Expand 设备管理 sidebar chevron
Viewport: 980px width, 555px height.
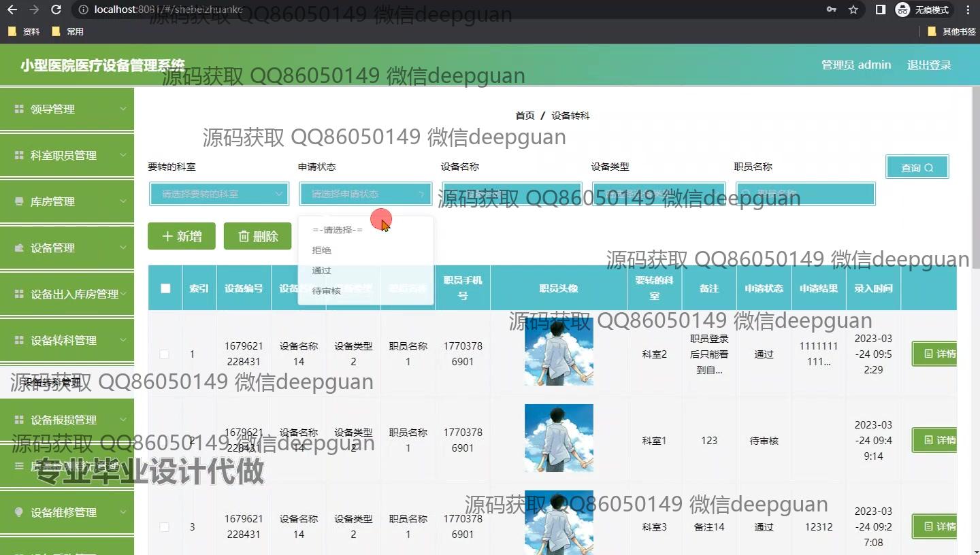[x=123, y=248]
